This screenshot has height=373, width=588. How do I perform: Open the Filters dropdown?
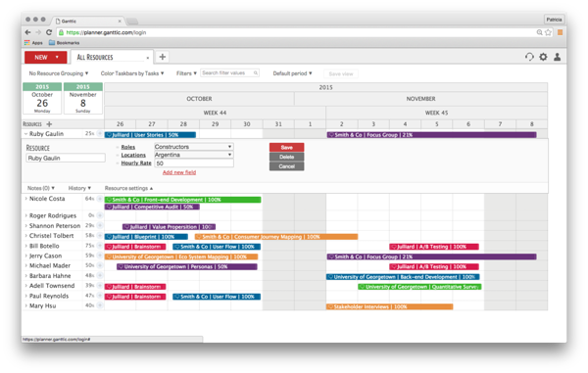(186, 73)
